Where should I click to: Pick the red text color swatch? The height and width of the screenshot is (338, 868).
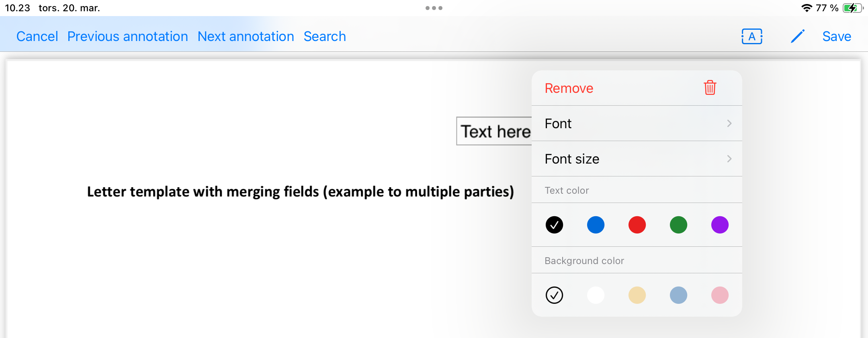(x=637, y=225)
